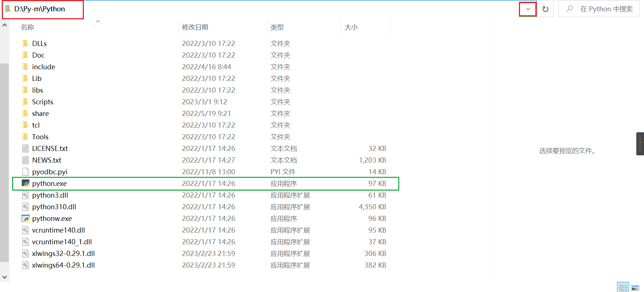Click the python3.dll file icon
This screenshot has height=292, width=644.
25,195
